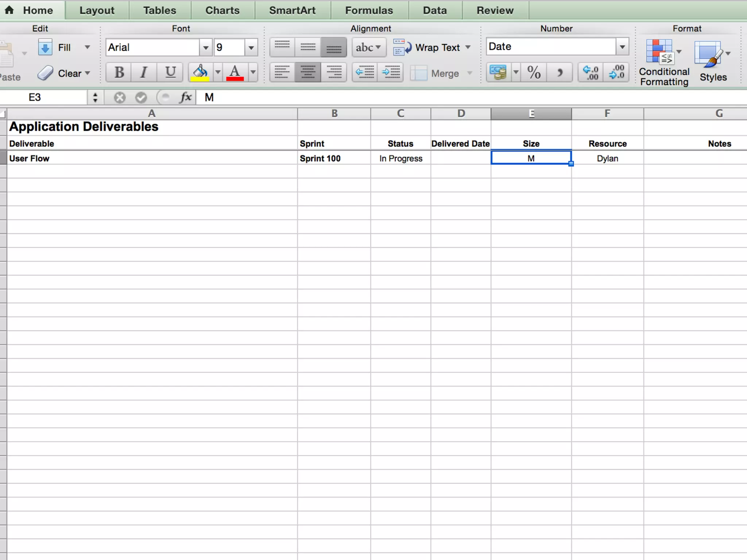Screen dimensions: 747x560
Task: Toggle Bold formatting
Action: (119, 72)
